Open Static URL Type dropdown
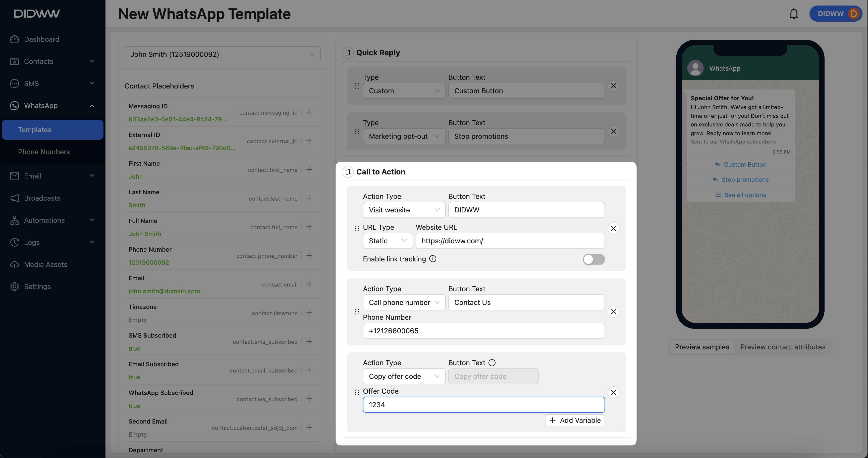 click(x=388, y=241)
